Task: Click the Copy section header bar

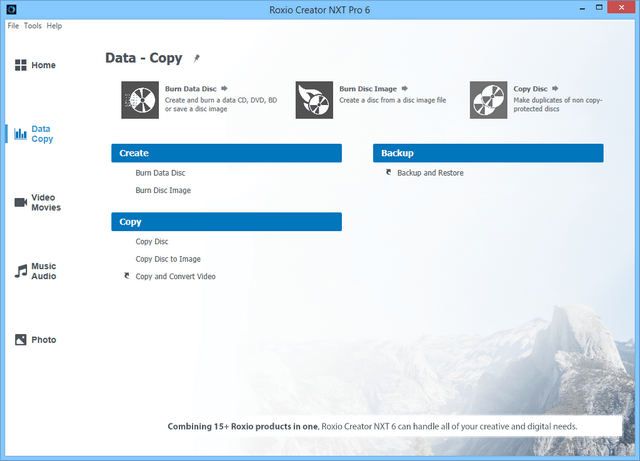Action: [x=227, y=222]
